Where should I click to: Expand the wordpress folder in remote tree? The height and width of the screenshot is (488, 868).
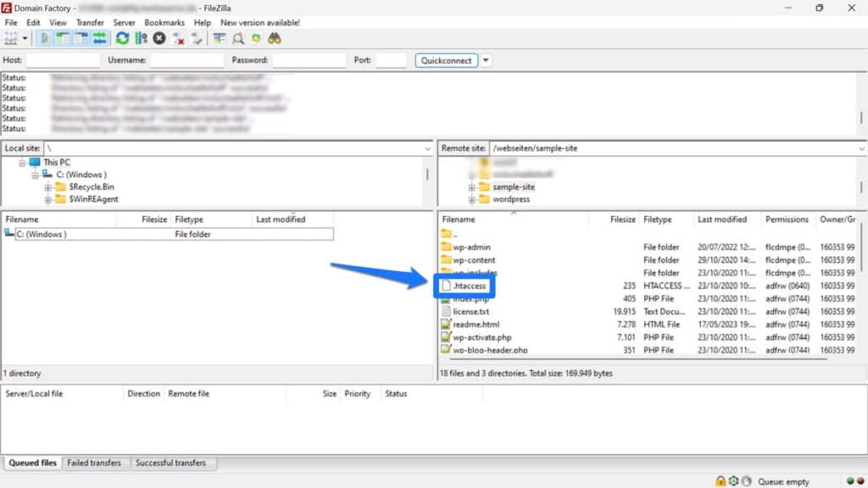point(472,200)
